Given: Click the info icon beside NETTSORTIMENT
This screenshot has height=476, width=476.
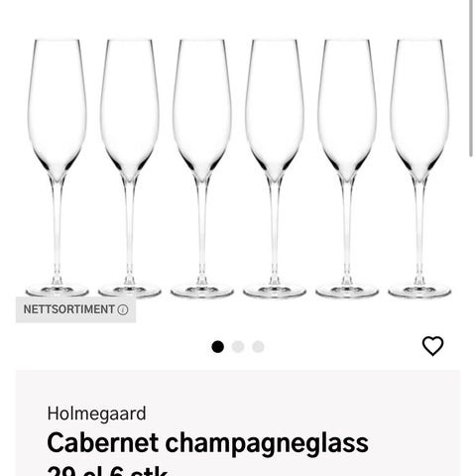Looking at the screenshot, I should (x=123, y=309).
